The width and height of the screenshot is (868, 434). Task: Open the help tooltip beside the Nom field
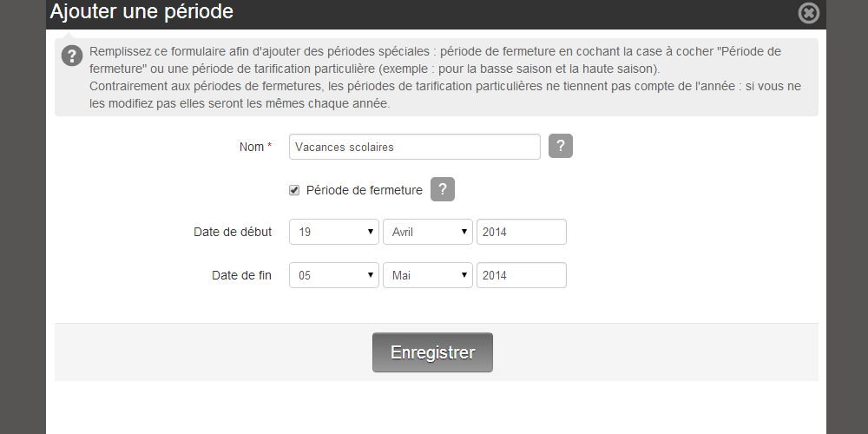click(x=560, y=146)
